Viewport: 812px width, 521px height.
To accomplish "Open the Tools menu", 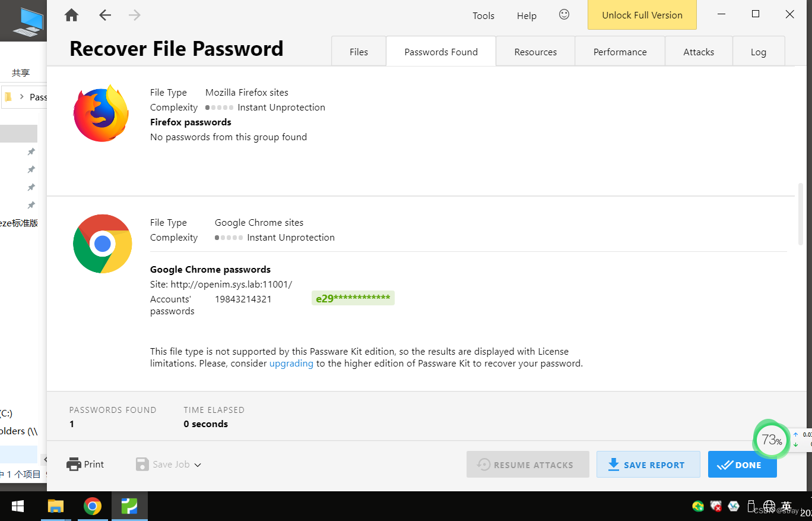I will [x=483, y=15].
